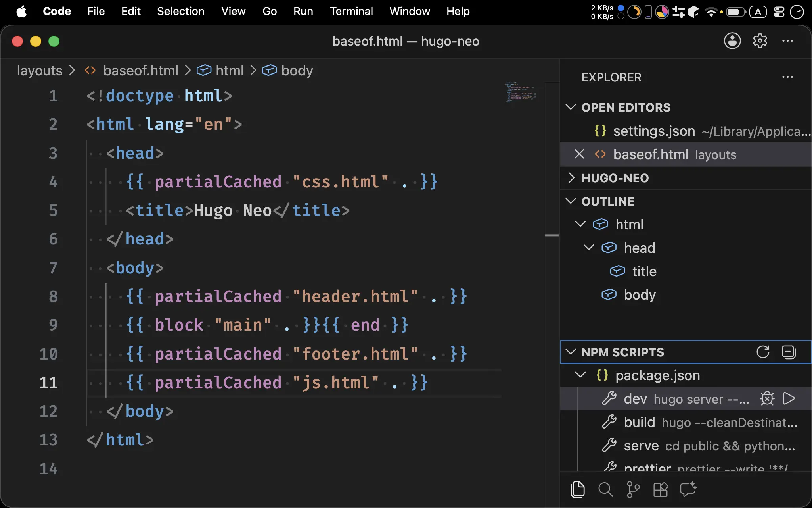This screenshot has width=812, height=508.
Task: Click the body label in the breadcrumb
Action: click(x=297, y=71)
